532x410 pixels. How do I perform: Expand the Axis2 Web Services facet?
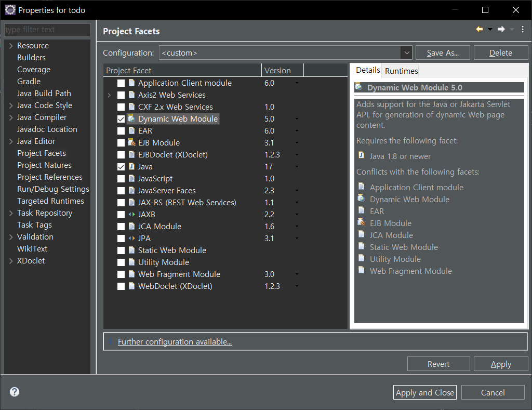[109, 95]
